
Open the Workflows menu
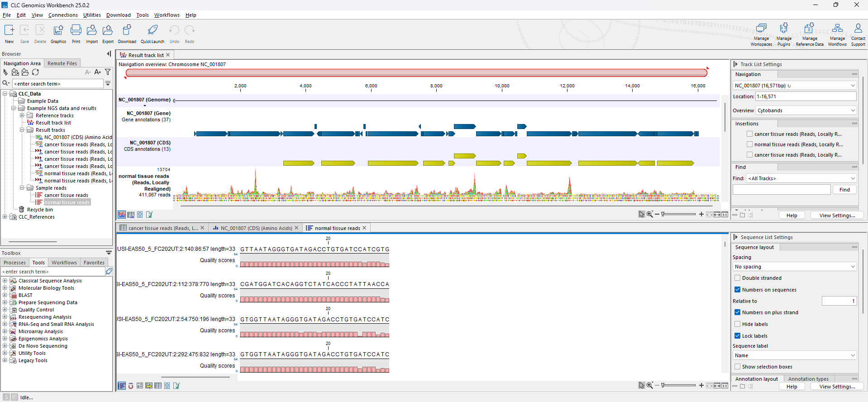167,15
